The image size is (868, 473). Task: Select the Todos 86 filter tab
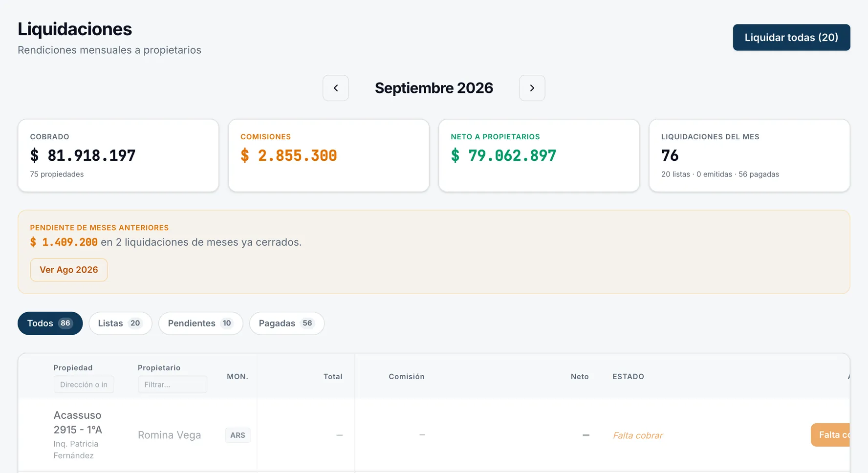pos(50,323)
